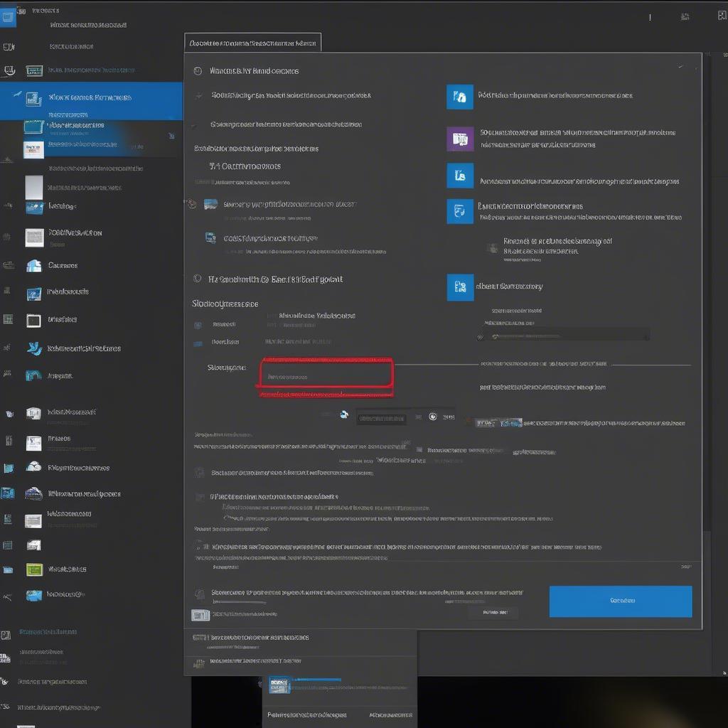Click the dark-framed empty window icon in sidebar
728x728 pixels.
coord(33,321)
